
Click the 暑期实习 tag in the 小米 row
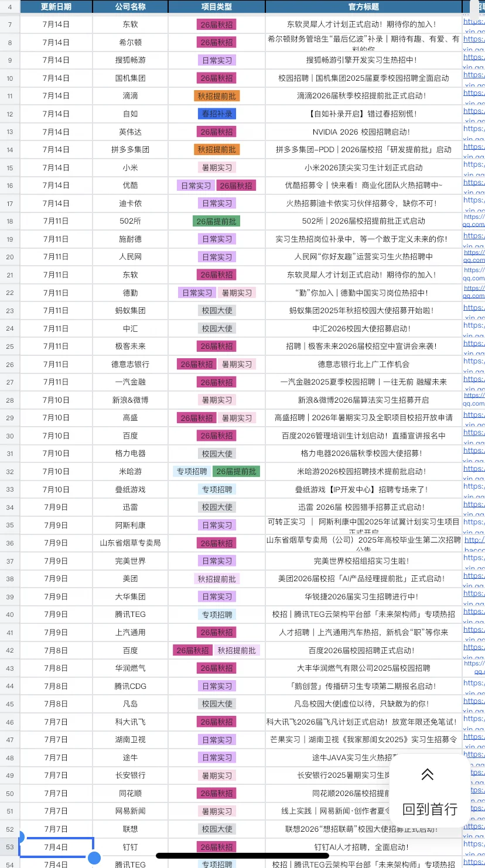coord(217,167)
